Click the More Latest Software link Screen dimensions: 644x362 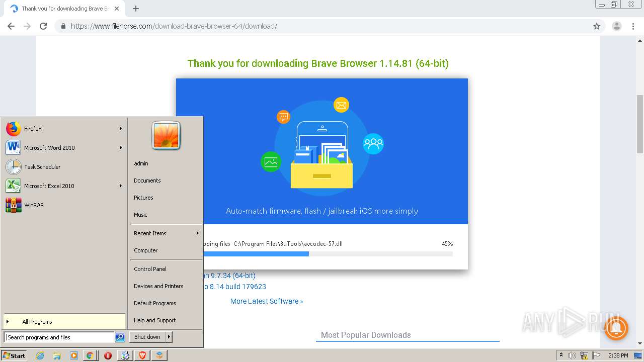click(x=267, y=301)
